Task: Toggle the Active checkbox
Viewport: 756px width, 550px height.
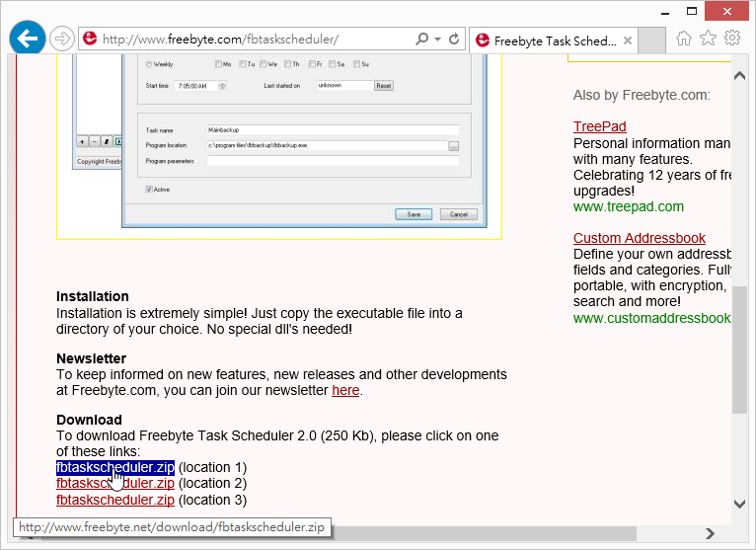Action: [149, 190]
